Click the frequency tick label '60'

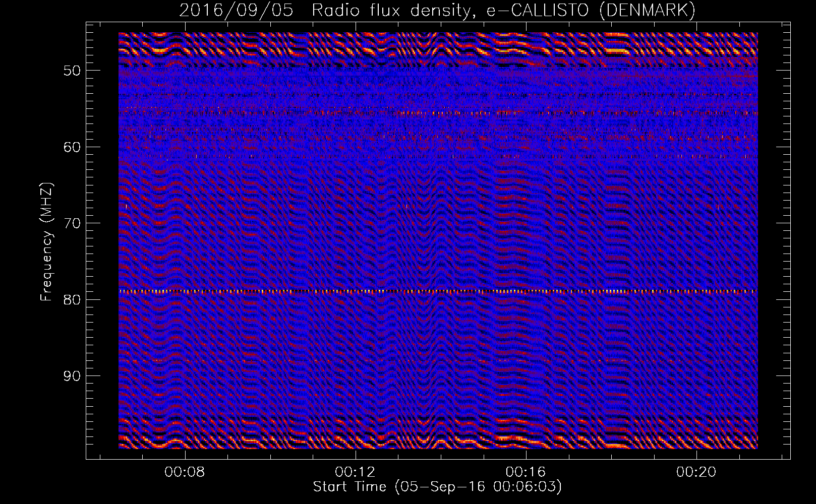72,147
